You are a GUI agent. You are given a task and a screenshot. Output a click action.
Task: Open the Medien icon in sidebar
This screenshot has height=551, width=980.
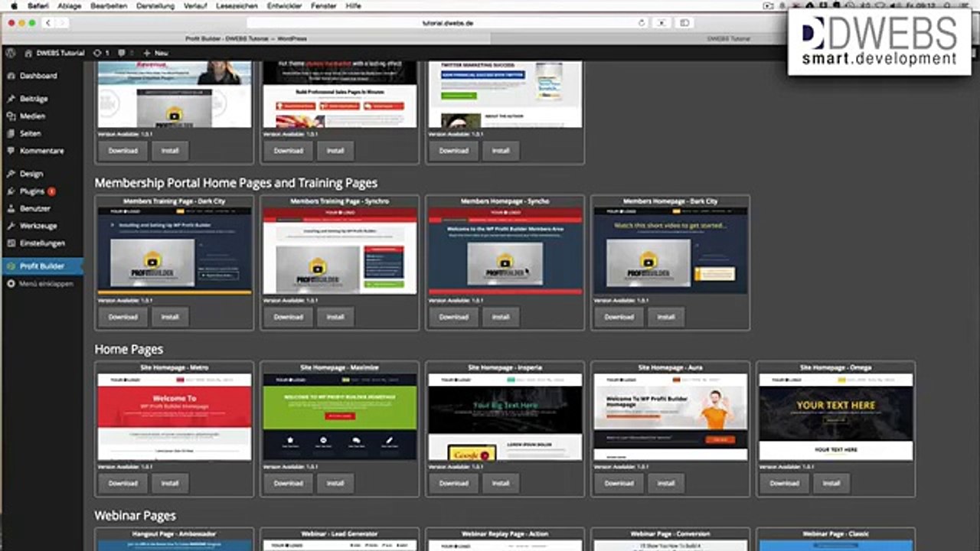click(11, 116)
